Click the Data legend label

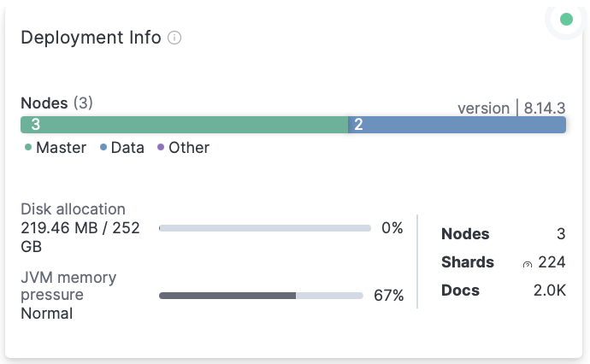[127, 148]
